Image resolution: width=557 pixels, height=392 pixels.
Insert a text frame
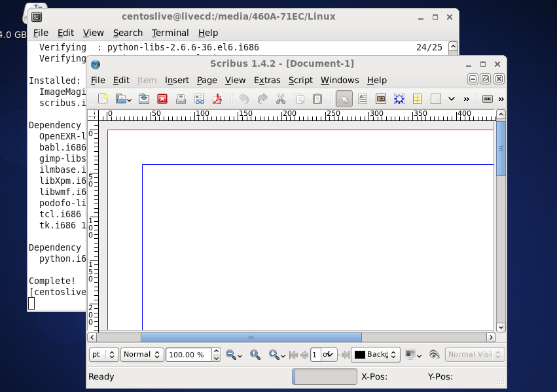tap(363, 99)
